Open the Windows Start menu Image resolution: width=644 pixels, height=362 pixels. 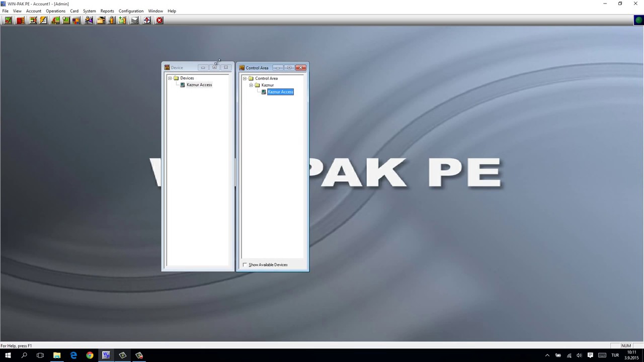coord(8,355)
